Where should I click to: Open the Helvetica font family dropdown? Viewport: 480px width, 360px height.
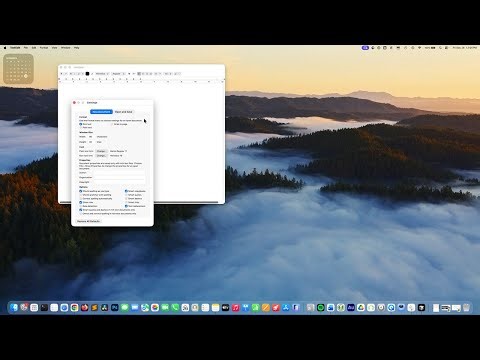pos(102,74)
